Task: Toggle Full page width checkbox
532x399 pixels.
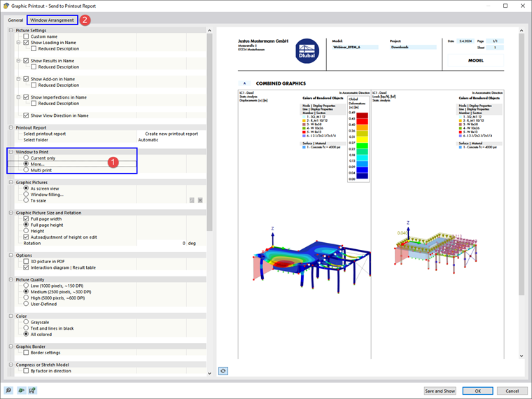Action: [26, 219]
